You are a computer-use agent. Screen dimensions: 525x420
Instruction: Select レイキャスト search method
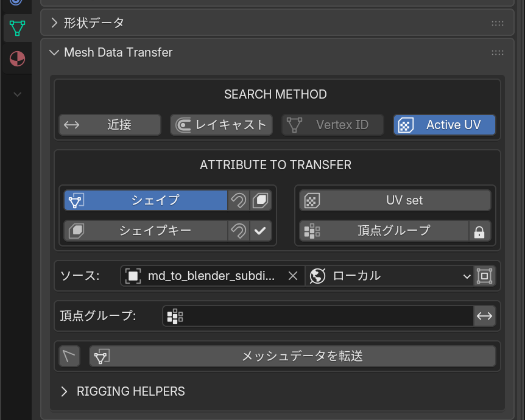click(221, 125)
